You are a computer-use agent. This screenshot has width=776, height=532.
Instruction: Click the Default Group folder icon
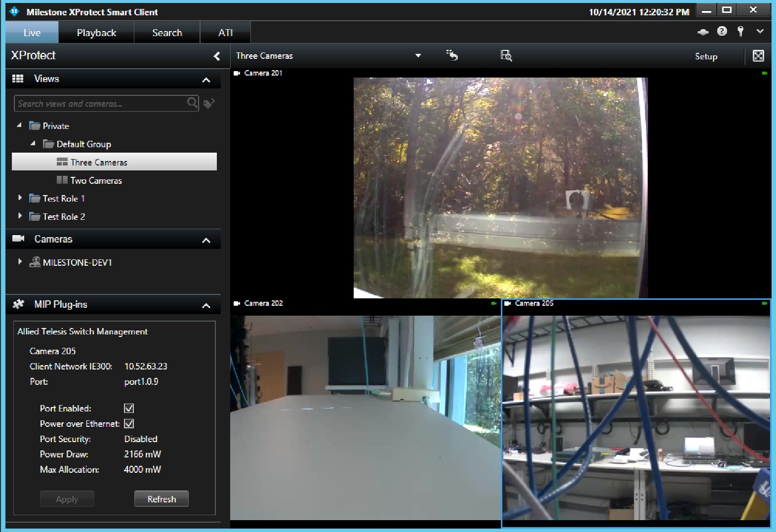[x=48, y=144]
